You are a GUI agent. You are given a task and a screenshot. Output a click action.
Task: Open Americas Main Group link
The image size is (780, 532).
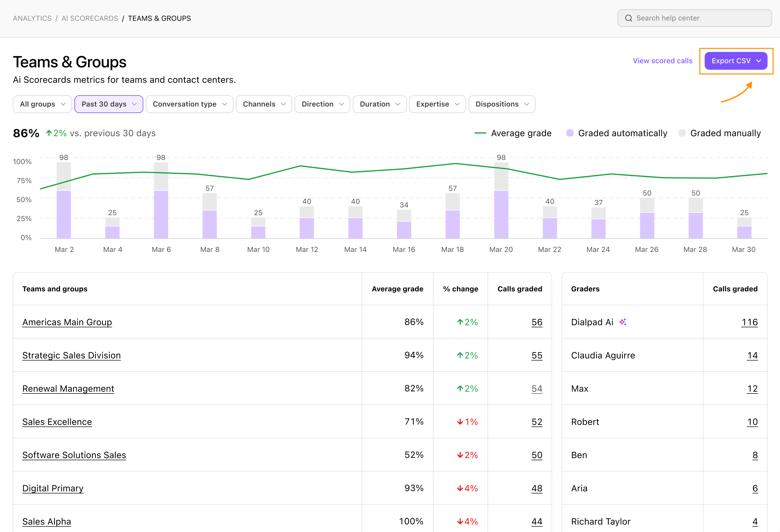[67, 322]
